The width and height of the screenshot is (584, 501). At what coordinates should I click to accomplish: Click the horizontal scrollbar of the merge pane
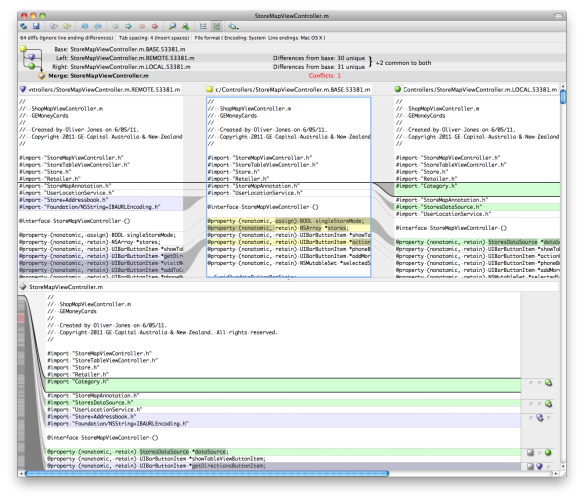click(x=207, y=473)
